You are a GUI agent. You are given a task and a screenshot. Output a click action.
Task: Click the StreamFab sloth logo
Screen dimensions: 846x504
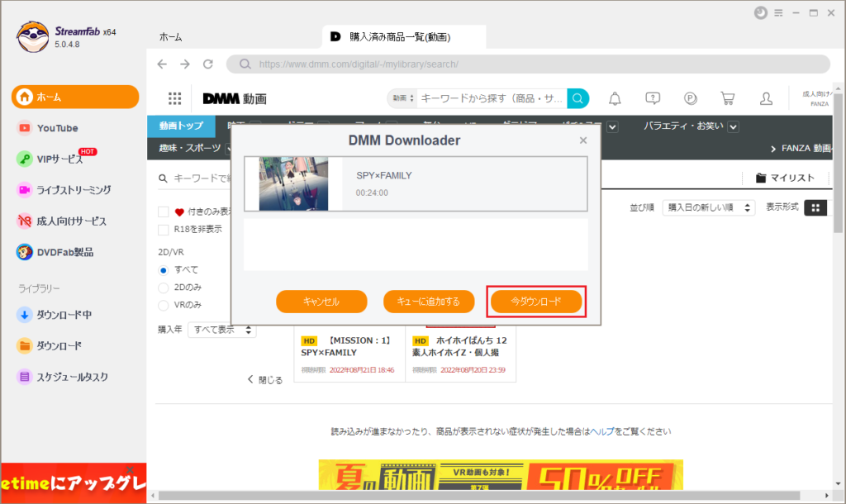(32, 36)
